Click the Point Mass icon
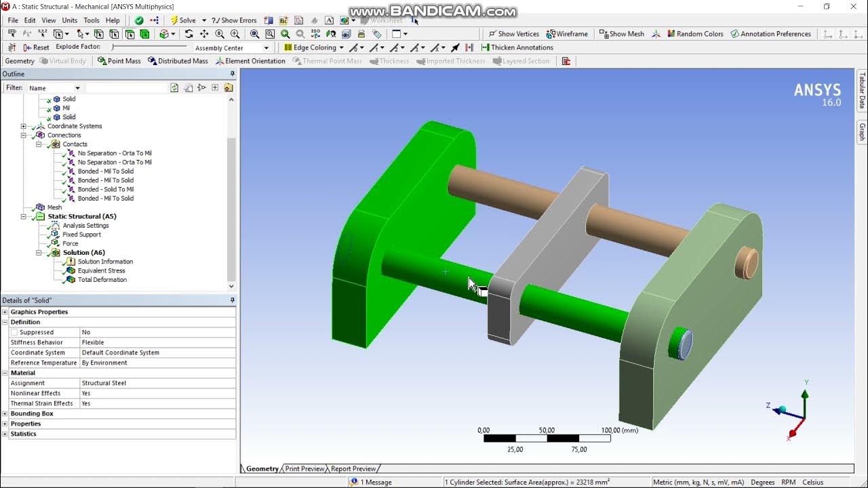868x488 pixels. click(102, 61)
